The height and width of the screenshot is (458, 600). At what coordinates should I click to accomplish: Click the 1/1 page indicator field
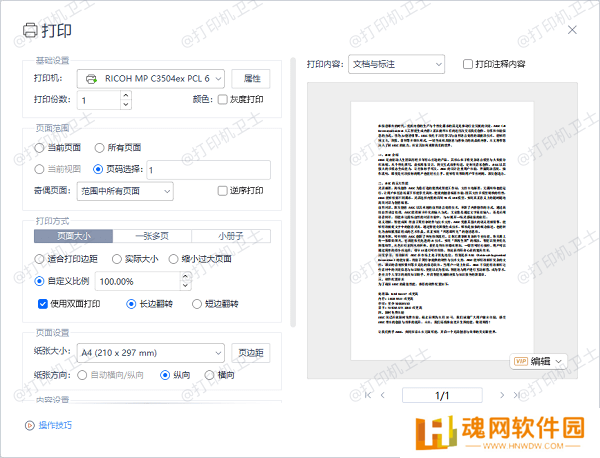click(x=442, y=395)
